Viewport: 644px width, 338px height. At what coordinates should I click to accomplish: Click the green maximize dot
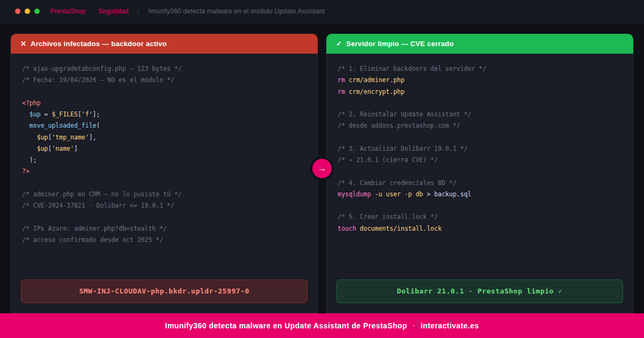pos(37,11)
